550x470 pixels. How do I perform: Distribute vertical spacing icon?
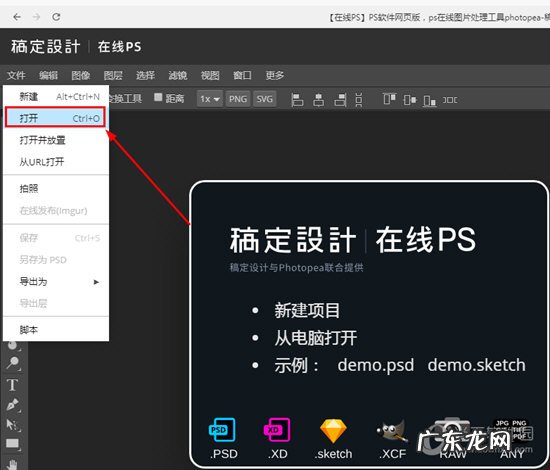[359, 100]
